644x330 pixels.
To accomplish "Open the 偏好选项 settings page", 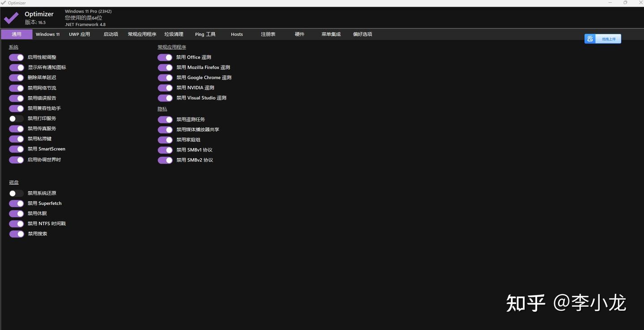I will click(362, 34).
